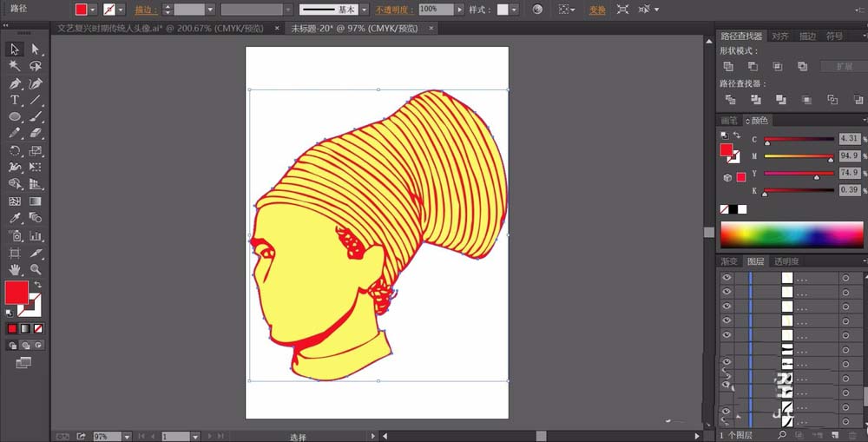Screen dimensions: 868x442
Task: Open the 渐变 gradient panel tab
Action: [728, 261]
